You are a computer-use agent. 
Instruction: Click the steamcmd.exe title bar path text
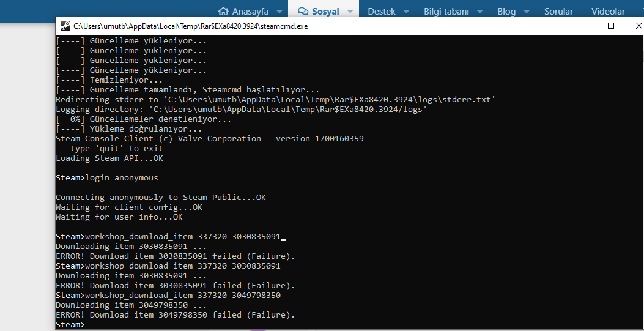(x=189, y=26)
